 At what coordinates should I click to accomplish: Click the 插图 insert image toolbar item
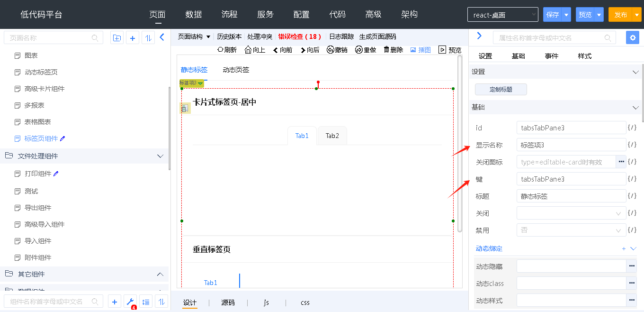pos(420,50)
